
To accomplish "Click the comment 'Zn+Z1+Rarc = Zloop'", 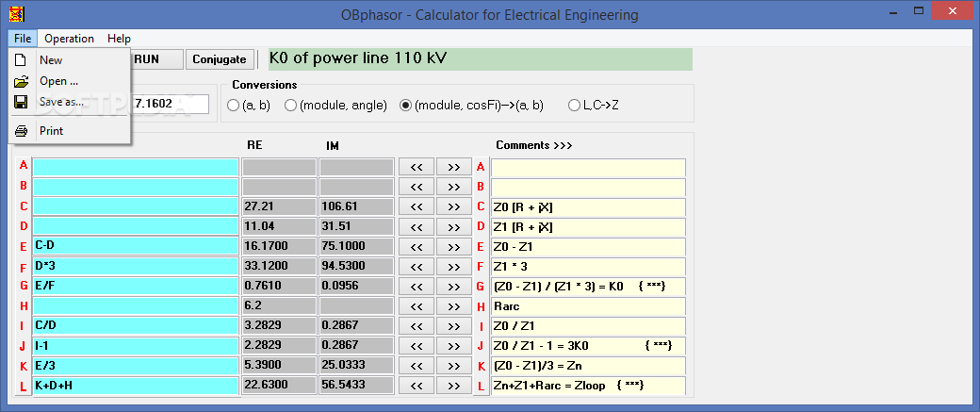I will point(588,386).
